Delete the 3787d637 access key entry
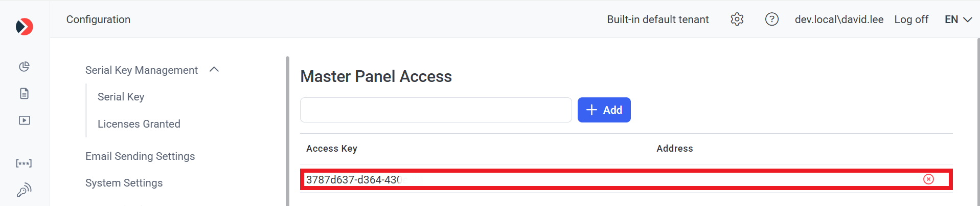 click(928, 179)
